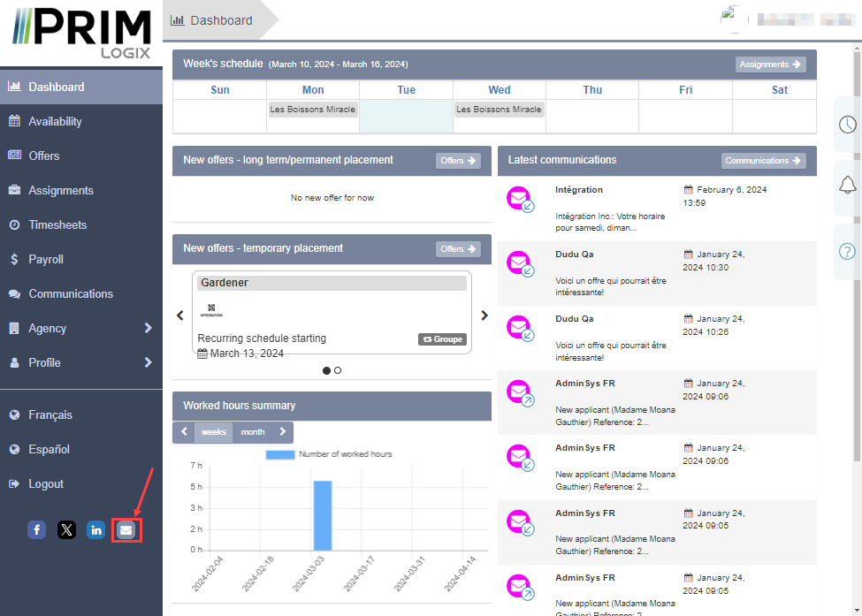Select the first carousel dot indicator
This screenshot has width=862, height=616.
coord(326,370)
